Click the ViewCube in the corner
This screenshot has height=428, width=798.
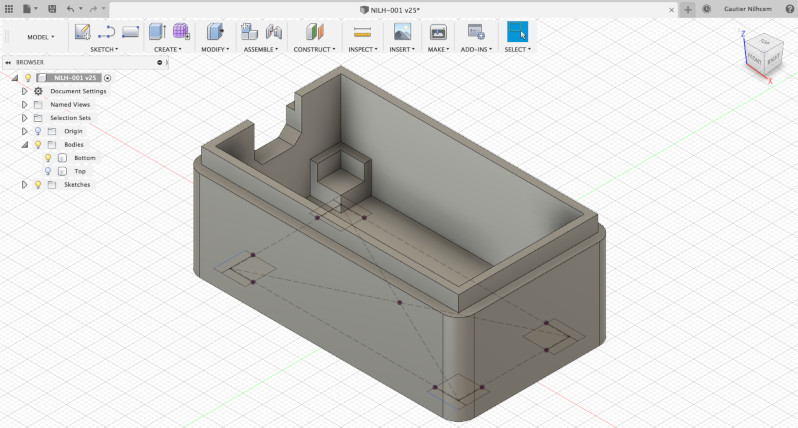click(763, 54)
